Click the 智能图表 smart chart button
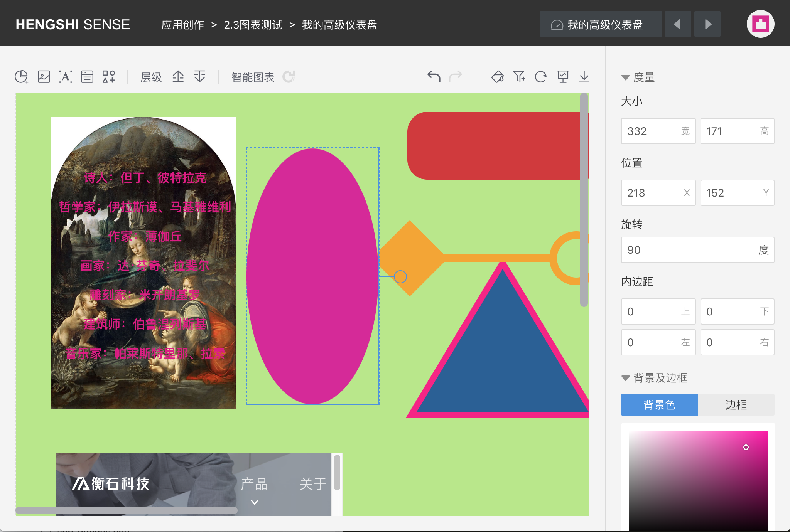The width and height of the screenshot is (790, 532). (x=253, y=77)
